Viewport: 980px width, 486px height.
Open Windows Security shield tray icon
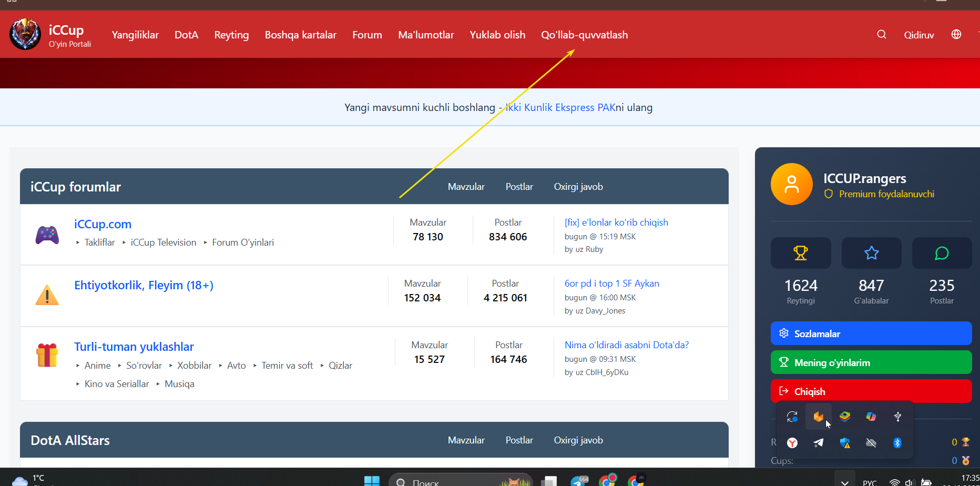point(845,443)
